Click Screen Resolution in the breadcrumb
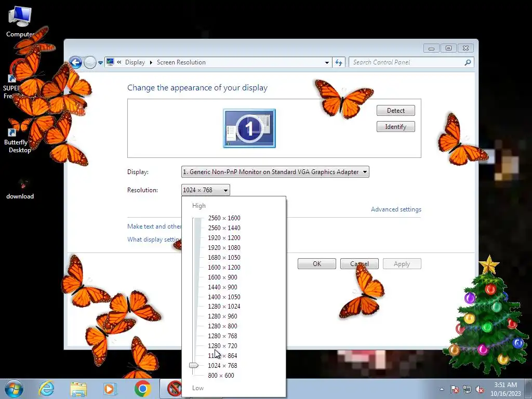The height and width of the screenshot is (399, 532). [181, 62]
